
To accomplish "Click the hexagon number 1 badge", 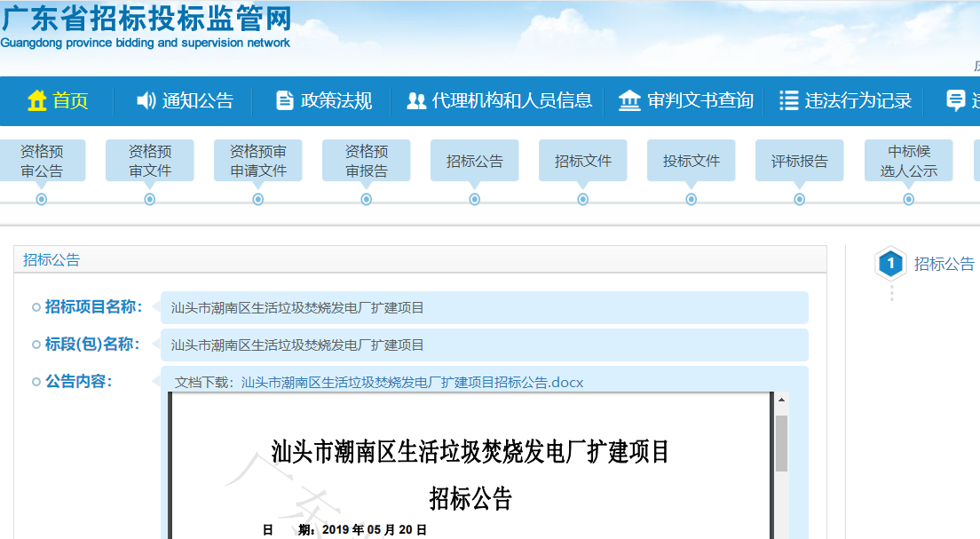I will (x=890, y=264).
